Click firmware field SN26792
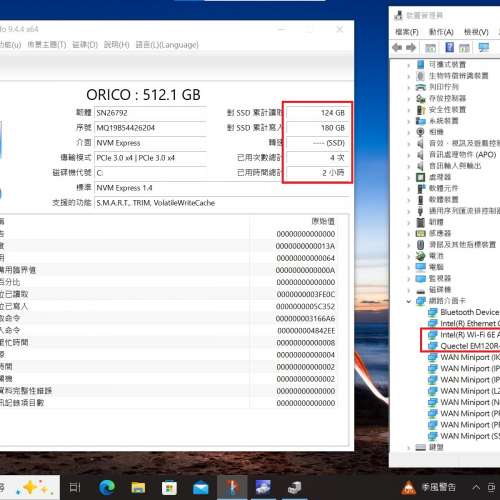This screenshot has width=500, height=500. click(x=150, y=113)
